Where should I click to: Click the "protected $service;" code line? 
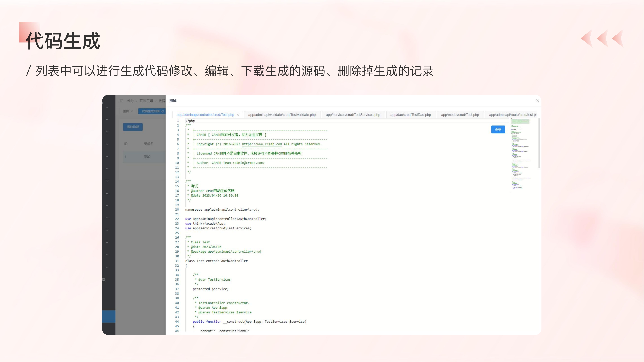[211, 289]
